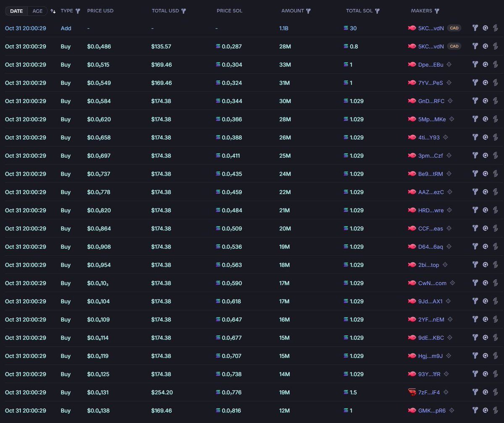This screenshot has width=504, height=423.
Task: Click total SOL value 0.8
Action: pos(354,46)
